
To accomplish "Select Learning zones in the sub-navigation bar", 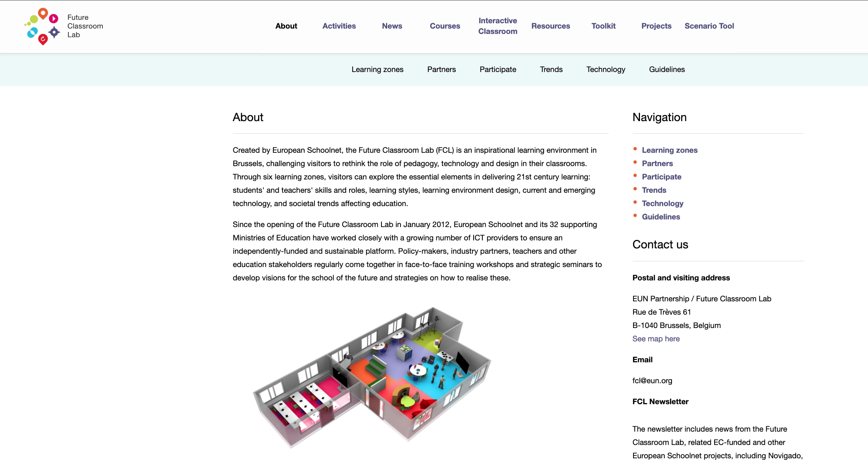I will pyautogui.click(x=377, y=69).
